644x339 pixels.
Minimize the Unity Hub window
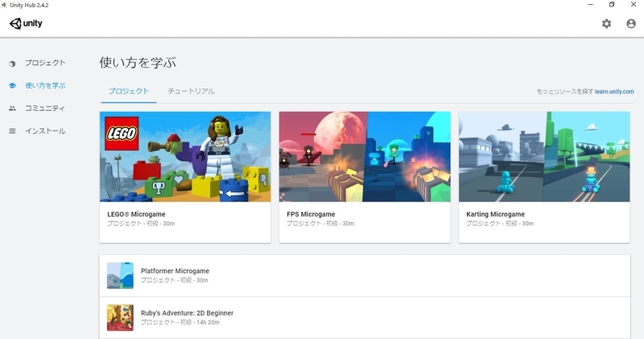[590, 5]
